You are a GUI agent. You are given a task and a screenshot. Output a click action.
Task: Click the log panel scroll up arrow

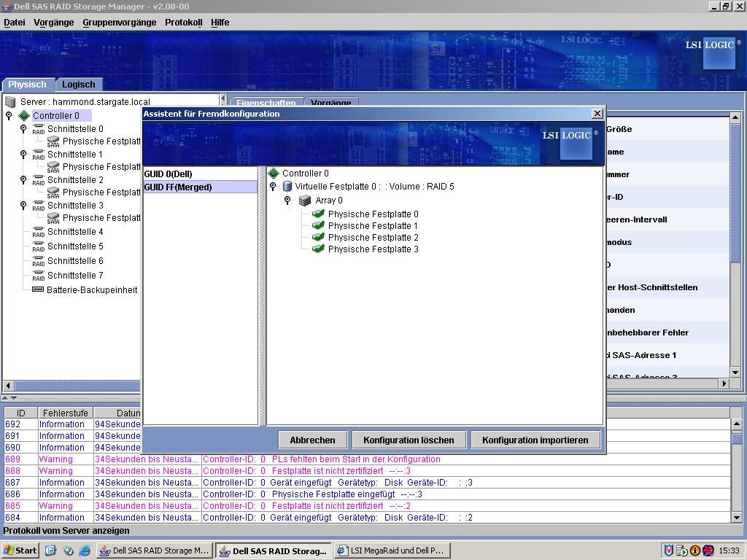tap(737, 424)
